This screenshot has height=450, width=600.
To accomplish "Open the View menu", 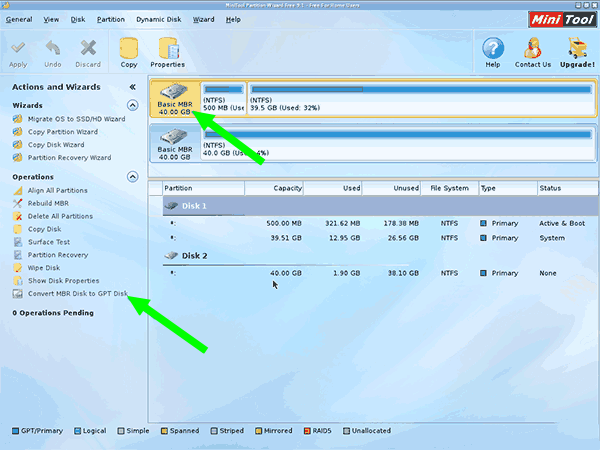I will (51, 20).
